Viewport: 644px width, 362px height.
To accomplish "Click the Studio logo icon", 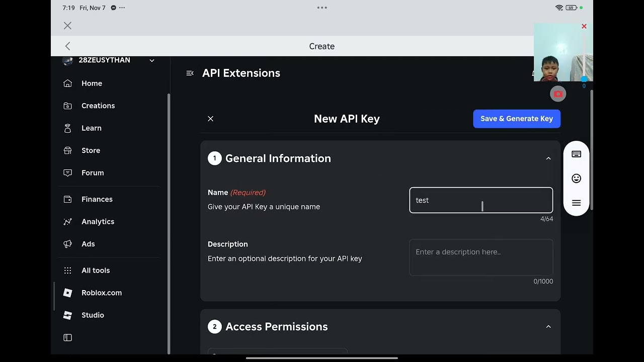I will (x=68, y=315).
